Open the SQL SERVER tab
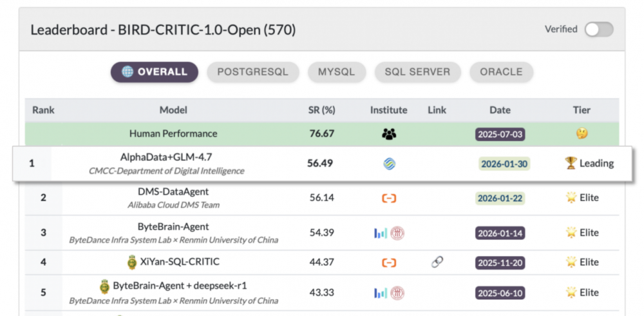644x316 pixels. (417, 72)
